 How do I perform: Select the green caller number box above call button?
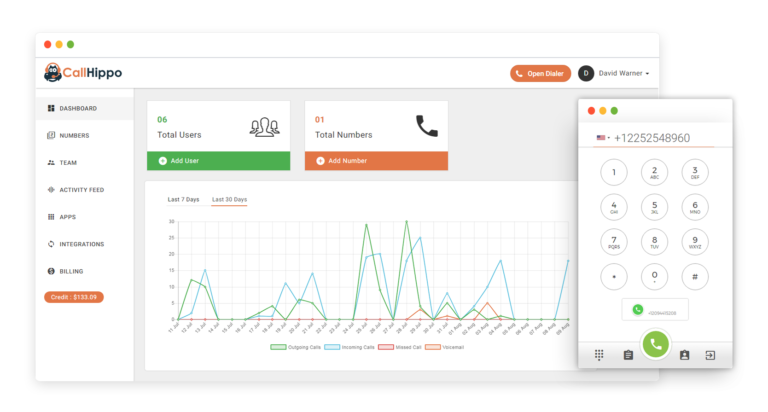654,310
